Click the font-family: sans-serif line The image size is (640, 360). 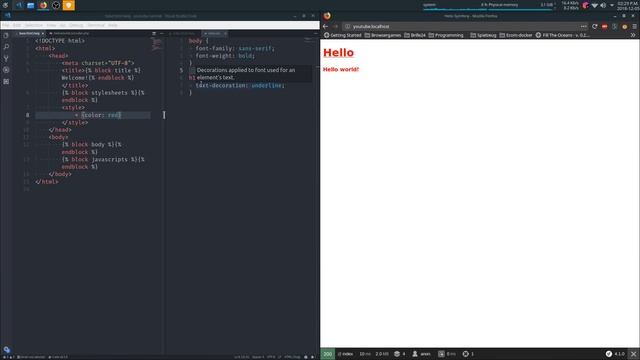[x=235, y=48]
